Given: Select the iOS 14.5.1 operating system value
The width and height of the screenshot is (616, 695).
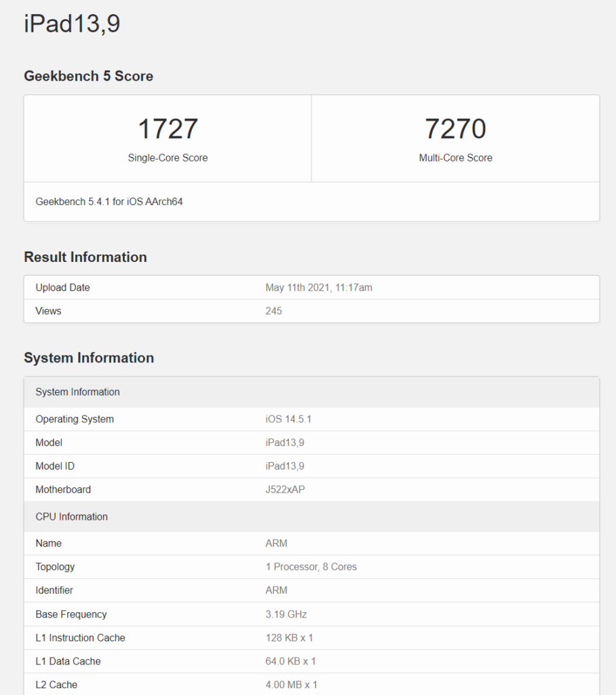Looking at the screenshot, I should [x=288, y=419].
